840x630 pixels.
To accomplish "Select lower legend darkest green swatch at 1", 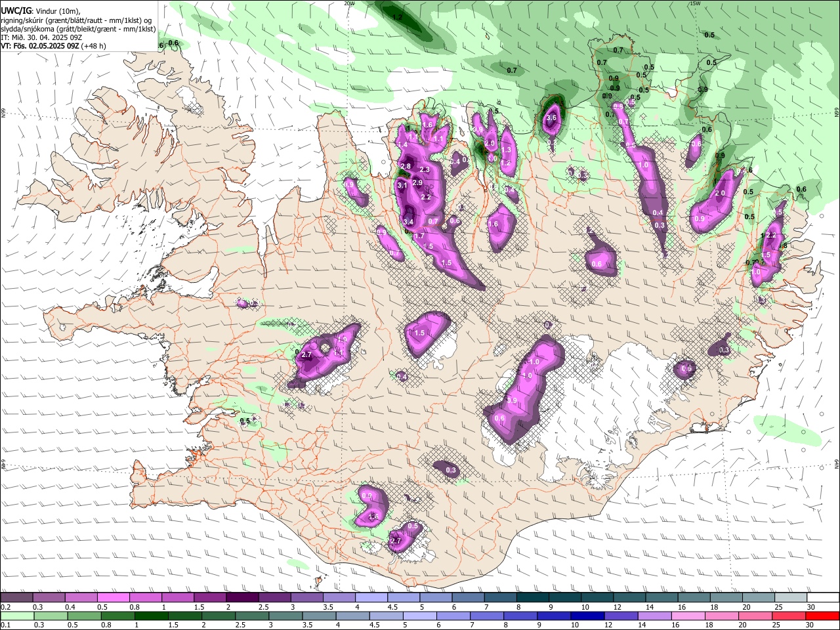I will click(151, 616).
